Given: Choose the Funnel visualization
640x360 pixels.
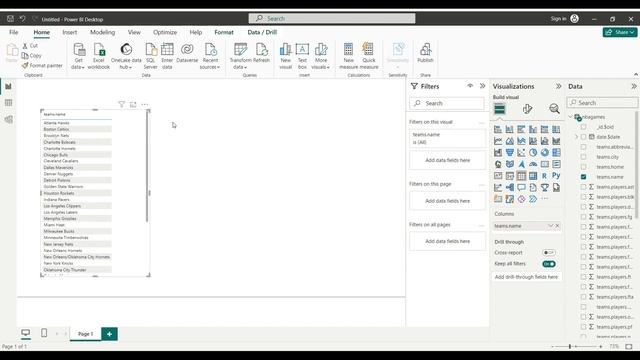Looking at the screenshot, I should [510, 153].
